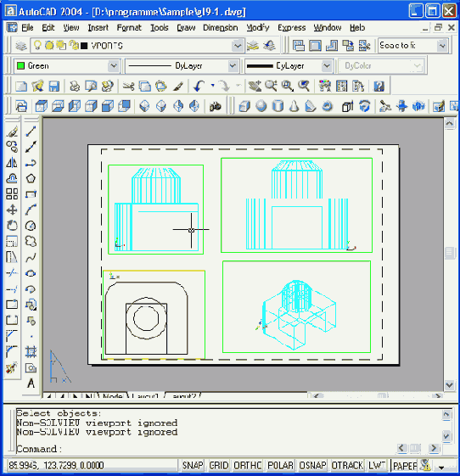Toggle the VPORTS layer lightbulb on/off
Image resolution: width=460 pixels, height=476 pixels.
click(37, 46)
